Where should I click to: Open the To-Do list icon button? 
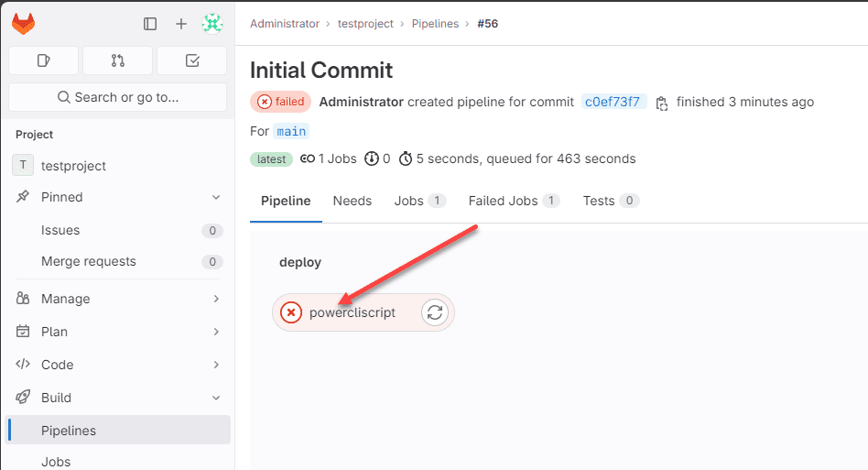tap(191, 60)
